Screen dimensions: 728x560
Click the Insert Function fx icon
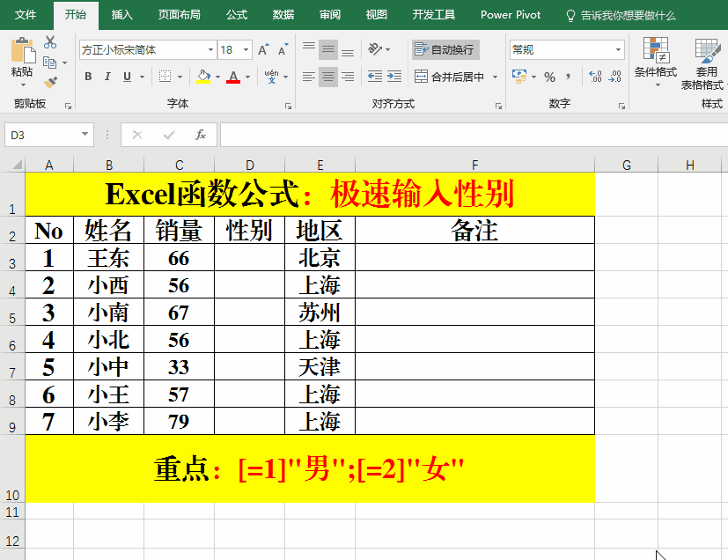(201, 135)
